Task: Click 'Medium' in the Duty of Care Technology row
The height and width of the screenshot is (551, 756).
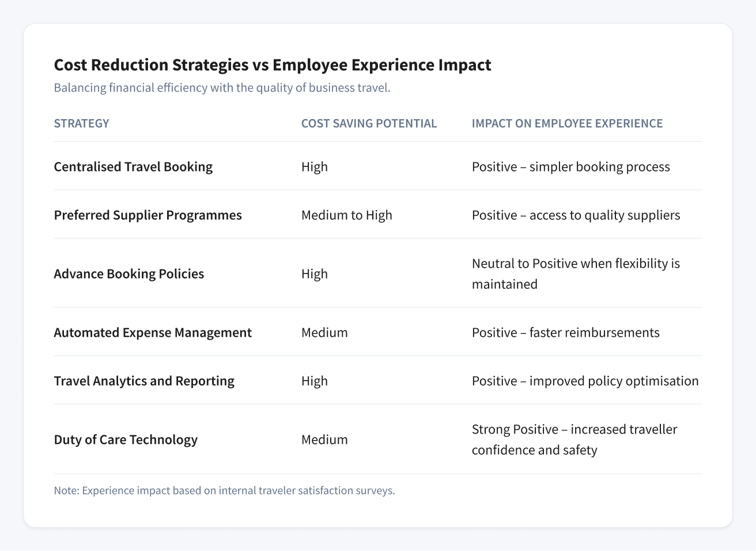Action: click(324, 440)
